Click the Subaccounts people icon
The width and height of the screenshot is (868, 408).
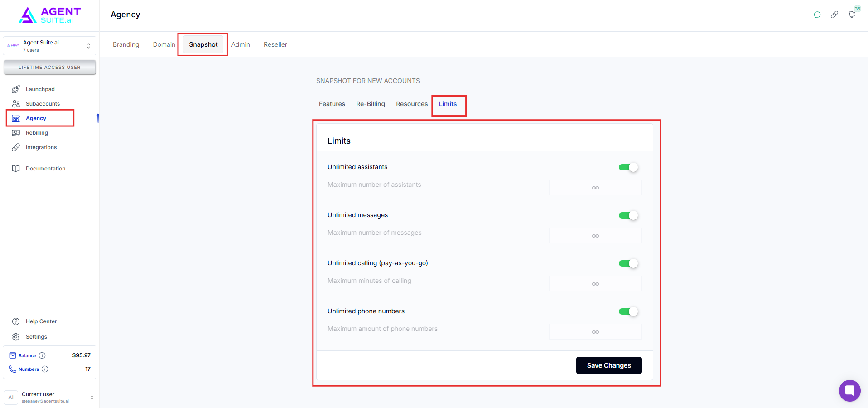[x=16, y=104]
